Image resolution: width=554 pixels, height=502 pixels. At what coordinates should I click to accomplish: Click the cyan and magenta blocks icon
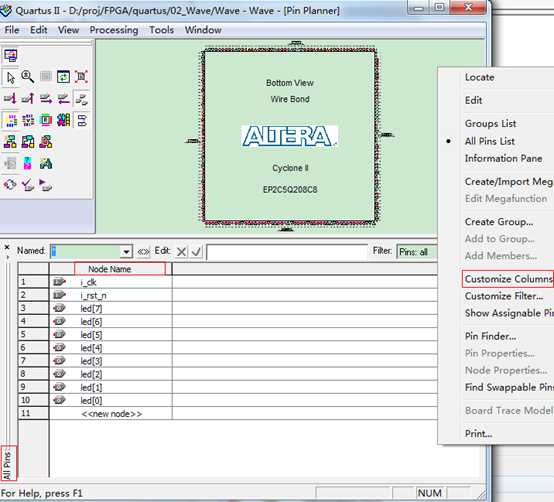tap(28, 164)
